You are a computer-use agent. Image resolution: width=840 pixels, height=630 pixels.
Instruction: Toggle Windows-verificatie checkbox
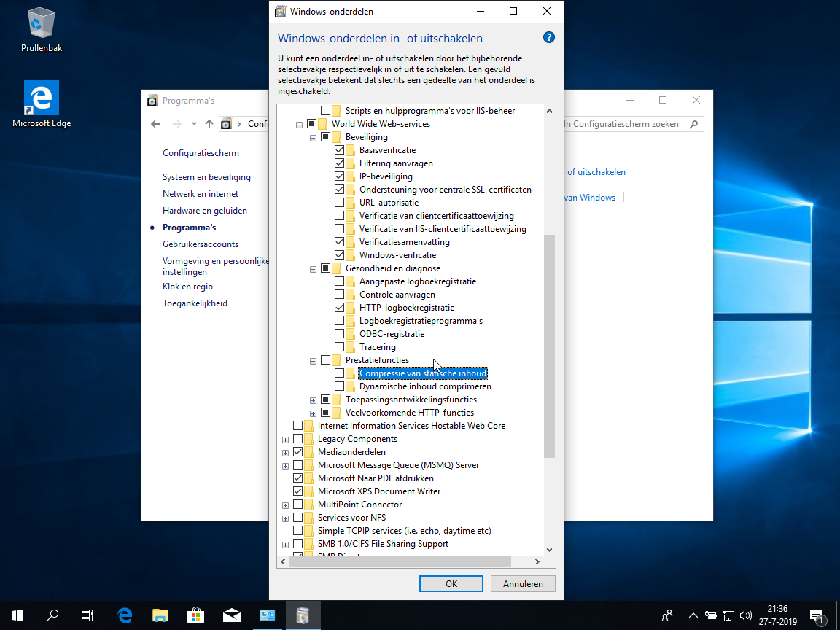tap(339, 255)
